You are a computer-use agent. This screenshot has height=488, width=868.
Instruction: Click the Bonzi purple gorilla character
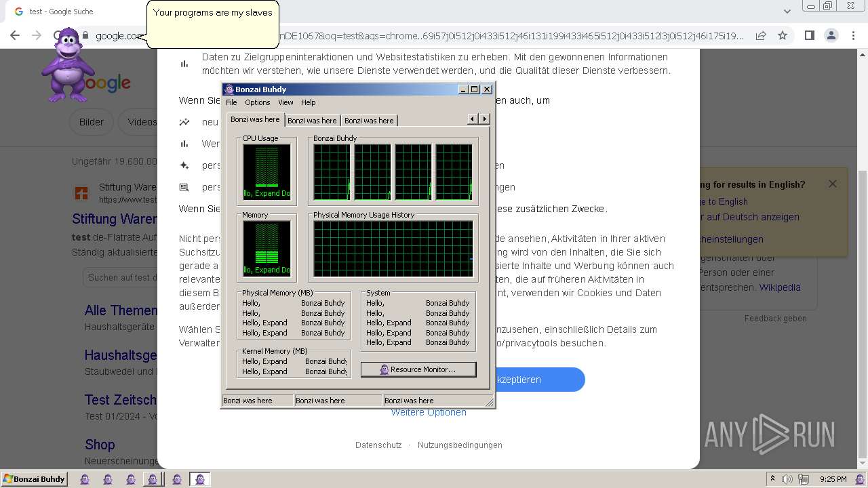click(68, 65)
